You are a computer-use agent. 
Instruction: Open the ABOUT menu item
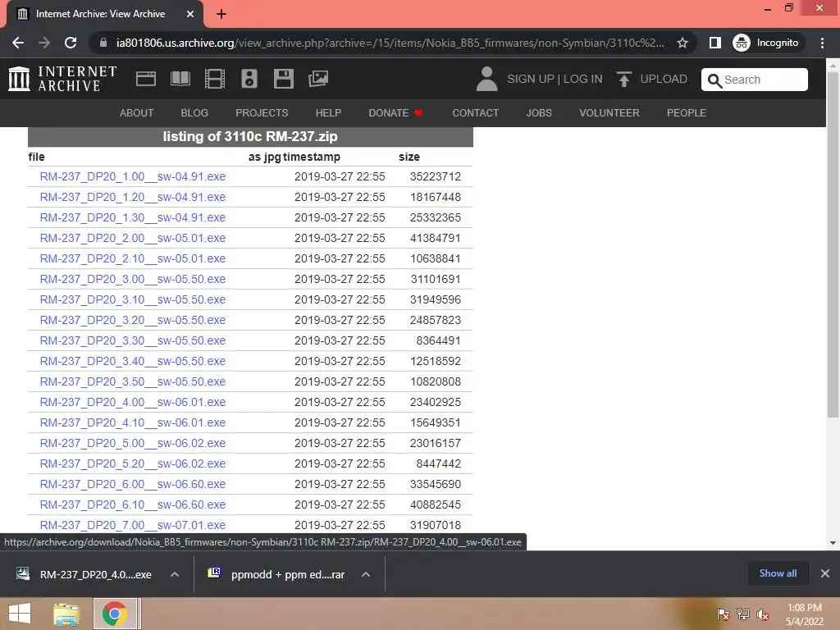click(x=137, y=113)
